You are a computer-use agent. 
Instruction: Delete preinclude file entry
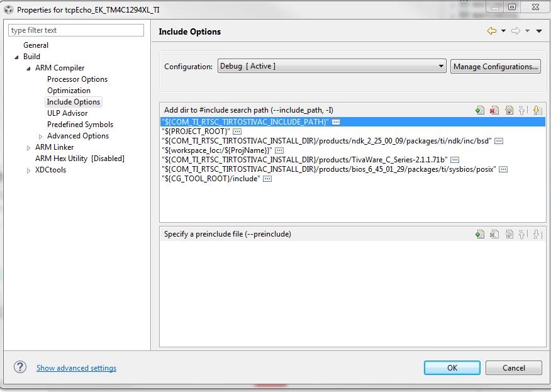click(x=494, y=234)
